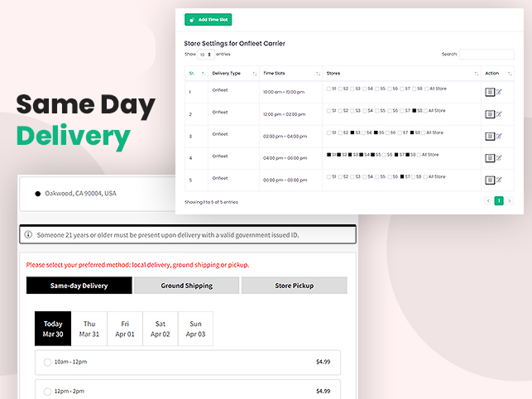This screenshot has height=399, width=532.
Task: Click the page 1 pagination button
Action: point(499,200)
